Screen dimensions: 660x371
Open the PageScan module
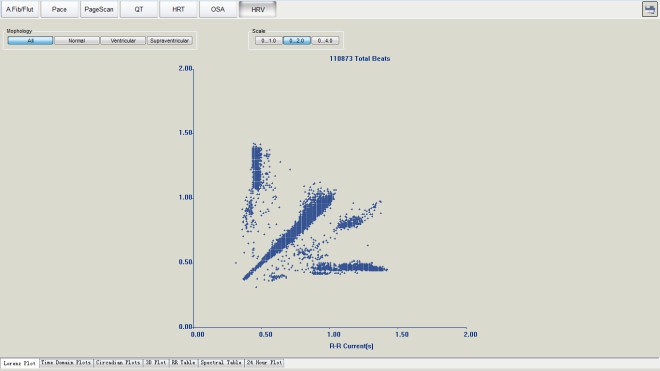click(x=99, y=9)
